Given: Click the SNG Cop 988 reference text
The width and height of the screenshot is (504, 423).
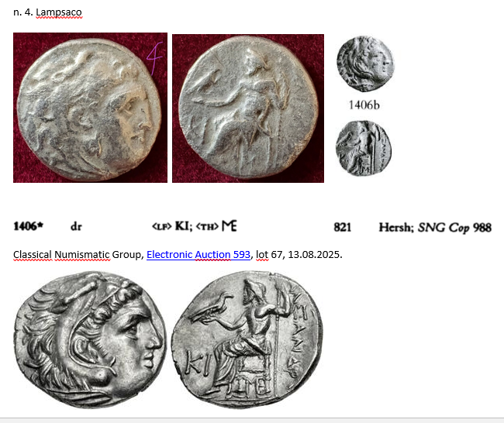Looking at the screenshot, I should (x=454, y=228).
